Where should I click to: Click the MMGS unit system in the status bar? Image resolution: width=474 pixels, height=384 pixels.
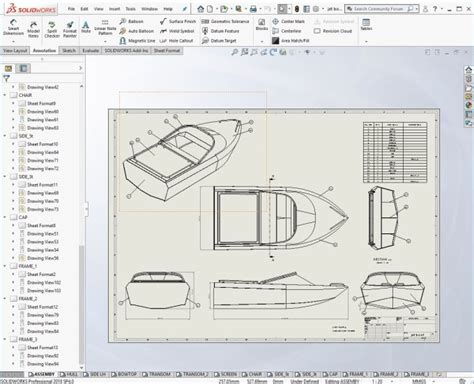click(419, 381)
